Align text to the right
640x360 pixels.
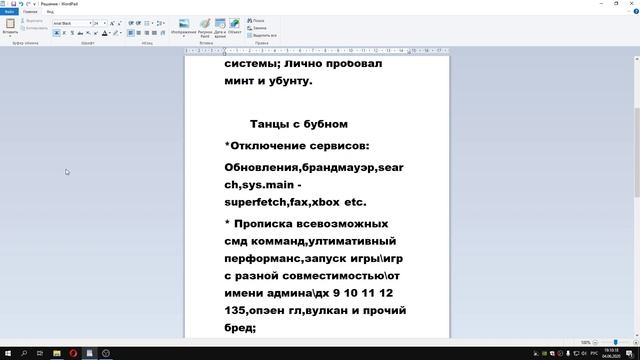[x=147, y=33]
